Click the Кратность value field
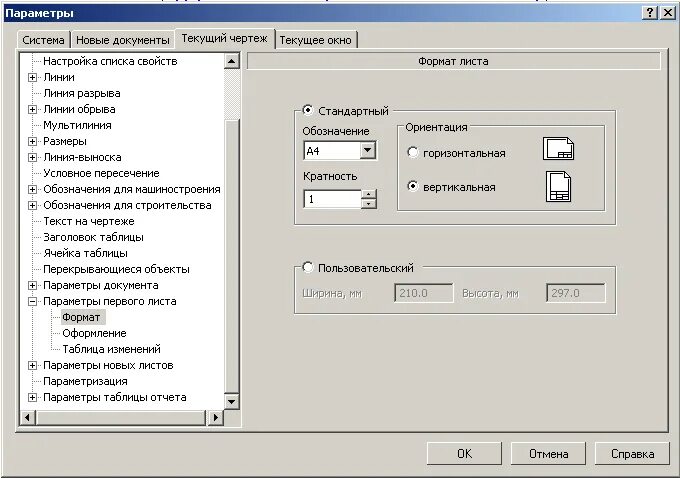The height and width of the screenshot is (478, 680). pos(332,199)
